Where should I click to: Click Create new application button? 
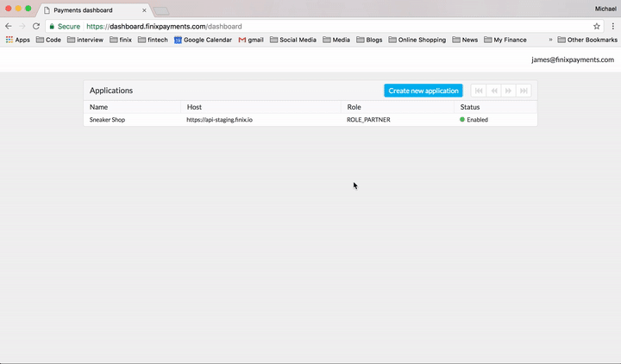423,91
